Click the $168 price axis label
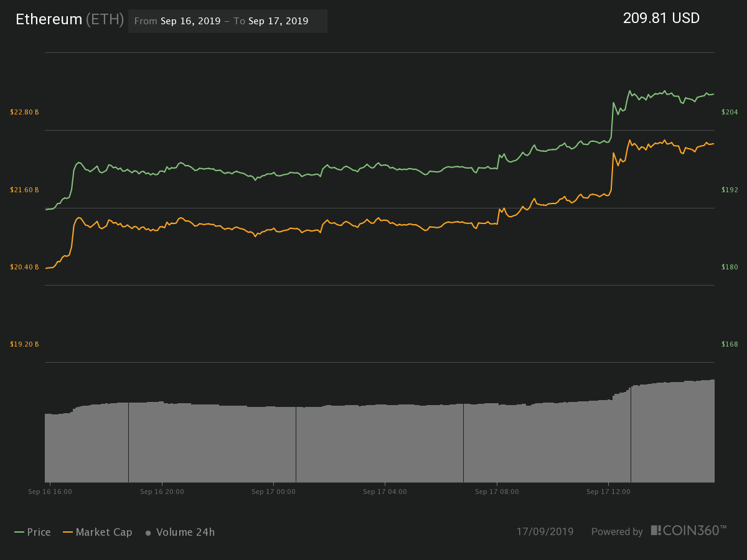747x560 pixels. click(730, 344)
